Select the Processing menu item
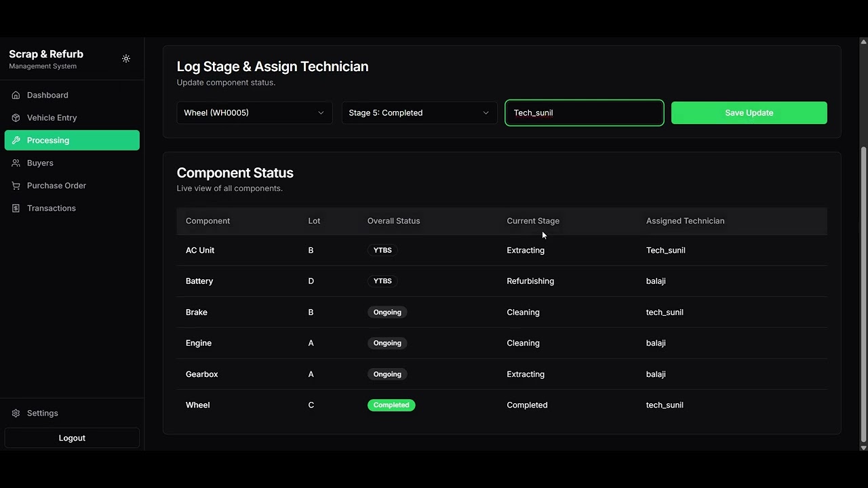 pos(72,140)
